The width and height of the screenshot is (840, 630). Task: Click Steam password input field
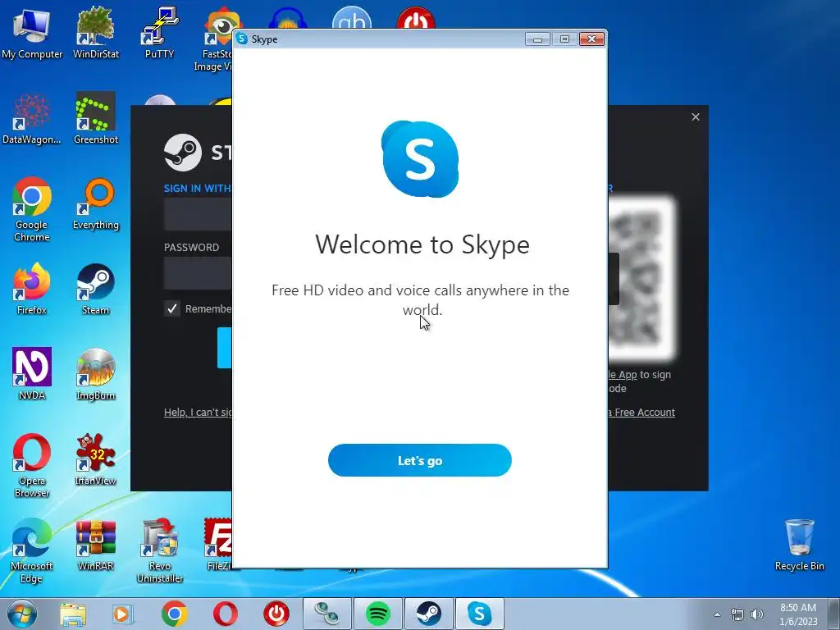(198, 273)
